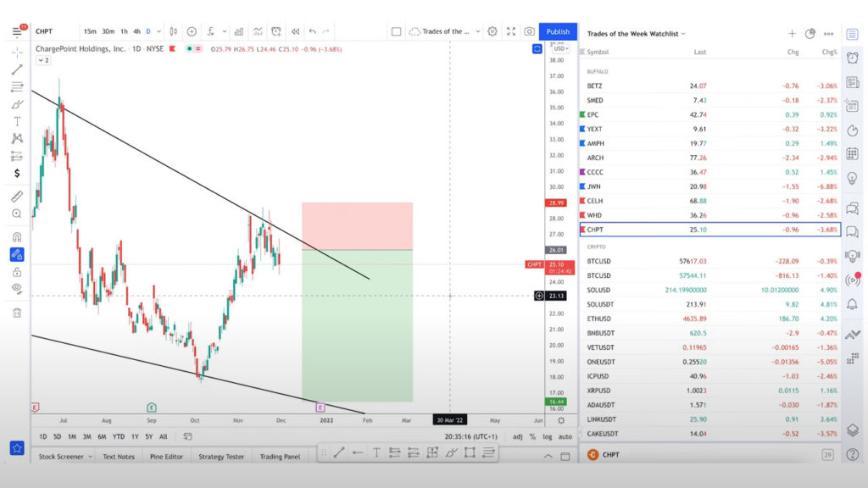Show All date range
Viewport: 868px width, 488px height.
tap(164, 436)
